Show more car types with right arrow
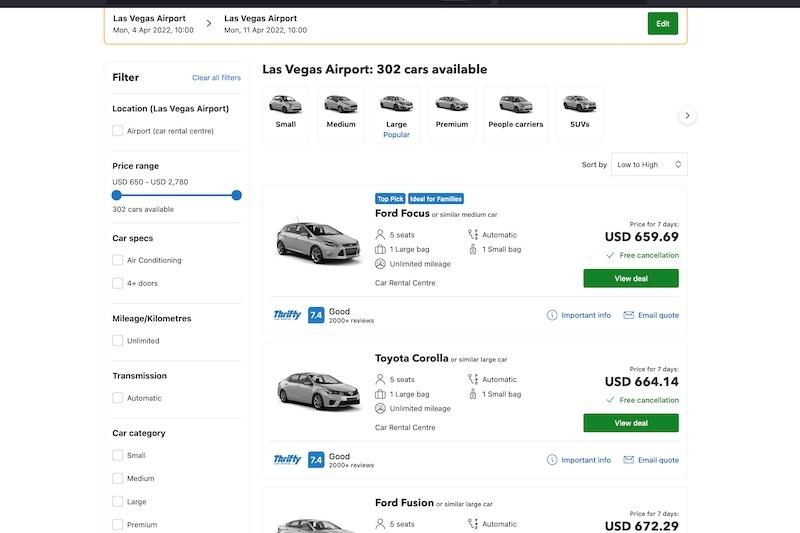Screen dimensions: 800x533 687,115
